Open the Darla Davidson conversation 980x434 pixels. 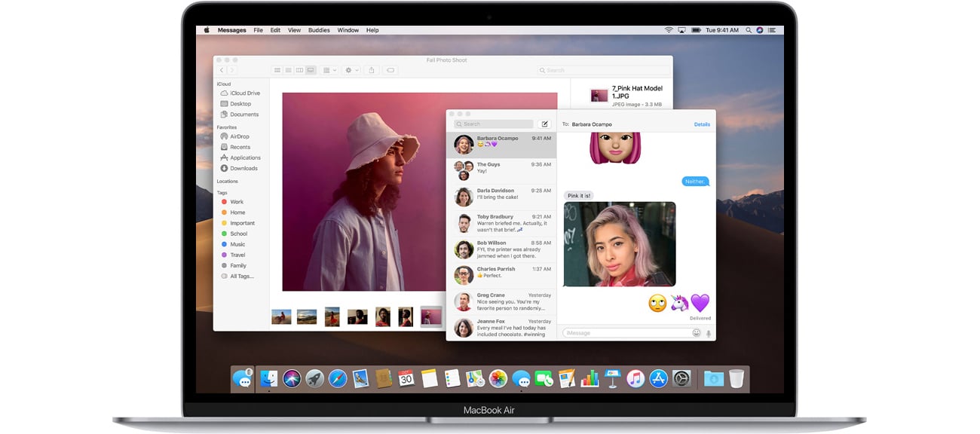(501, 197)
